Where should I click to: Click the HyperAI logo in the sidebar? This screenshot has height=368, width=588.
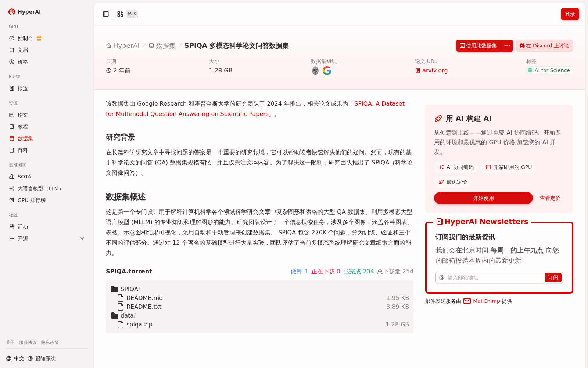[25, 12]
